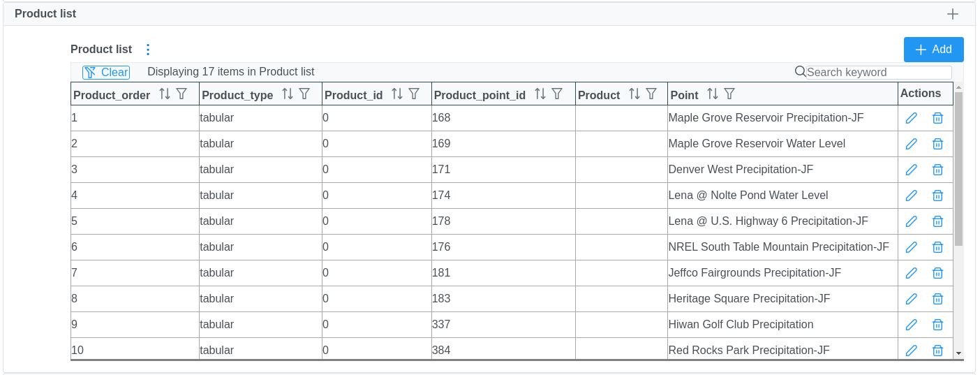Open the Product list kebab menu
The image size is (980, 375).
(x=147, y=50)
